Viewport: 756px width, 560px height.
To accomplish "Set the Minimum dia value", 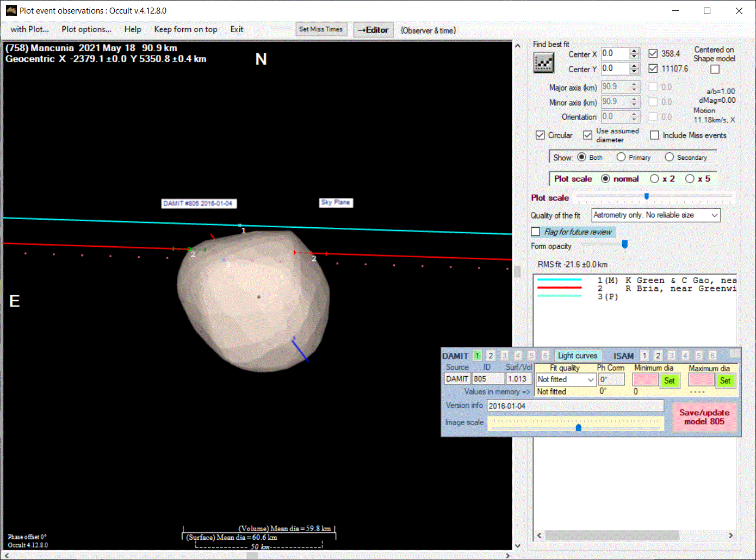I will pos(670,381).
